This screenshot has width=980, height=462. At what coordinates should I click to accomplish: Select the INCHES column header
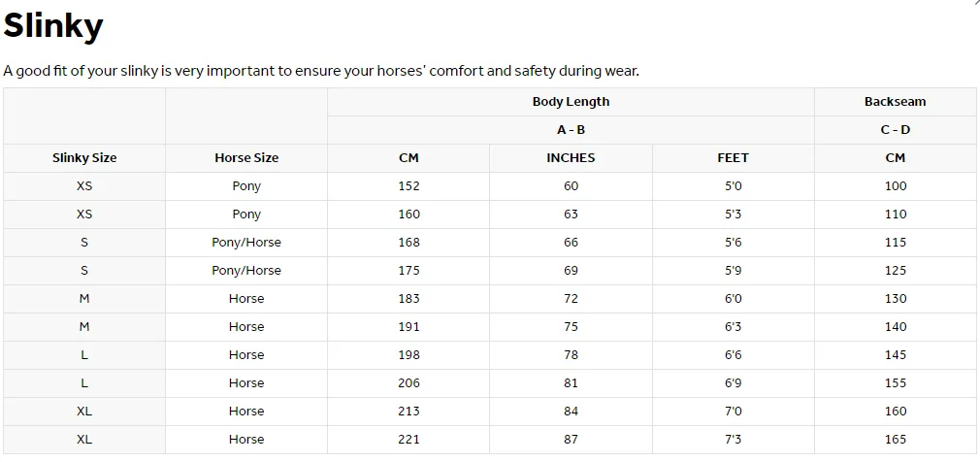point(571,158)
